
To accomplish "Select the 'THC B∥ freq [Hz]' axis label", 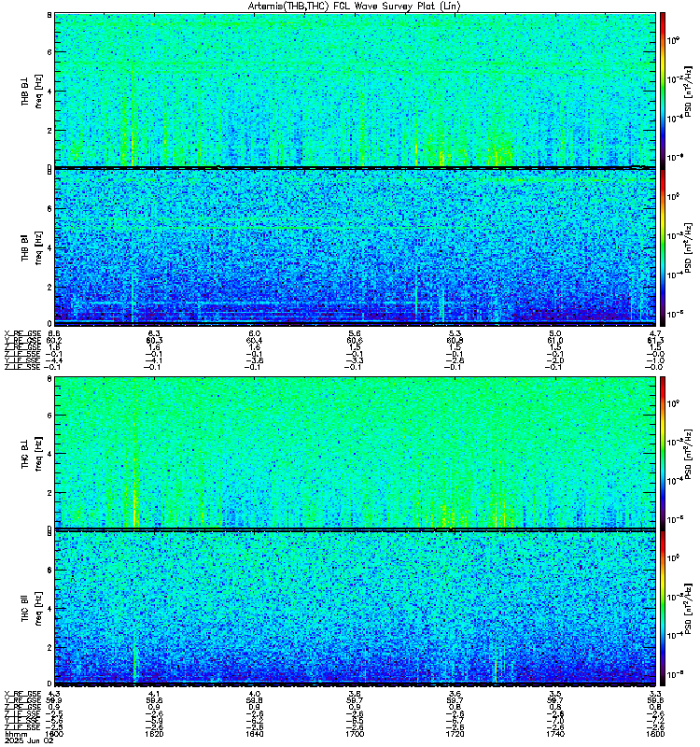I will (x=32, y=609).
